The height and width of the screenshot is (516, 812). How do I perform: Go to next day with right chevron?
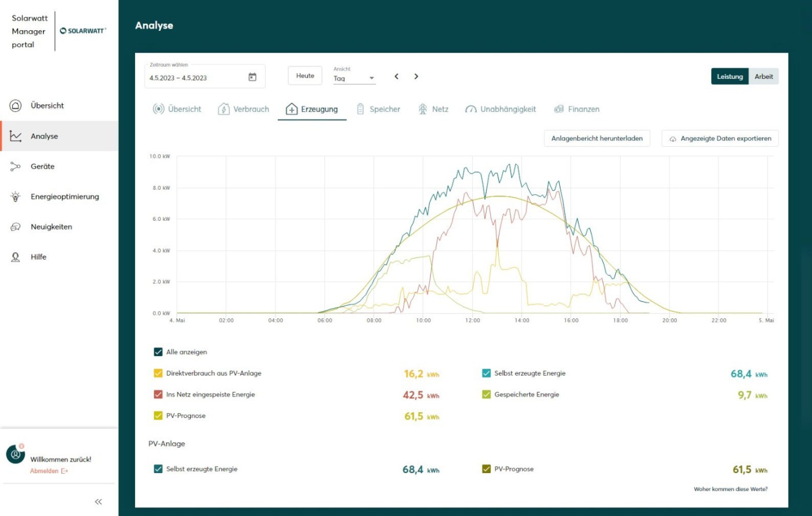pos(416,77)
